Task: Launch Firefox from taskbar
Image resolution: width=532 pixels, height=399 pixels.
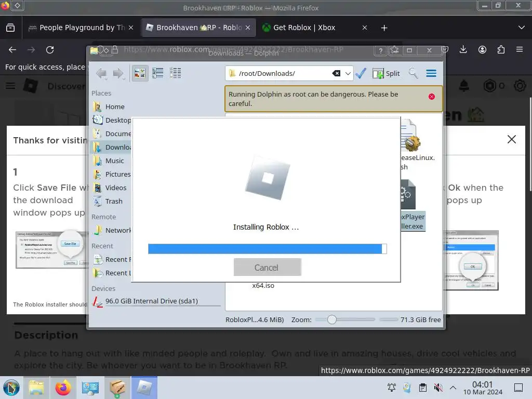Action: (63, 388)
